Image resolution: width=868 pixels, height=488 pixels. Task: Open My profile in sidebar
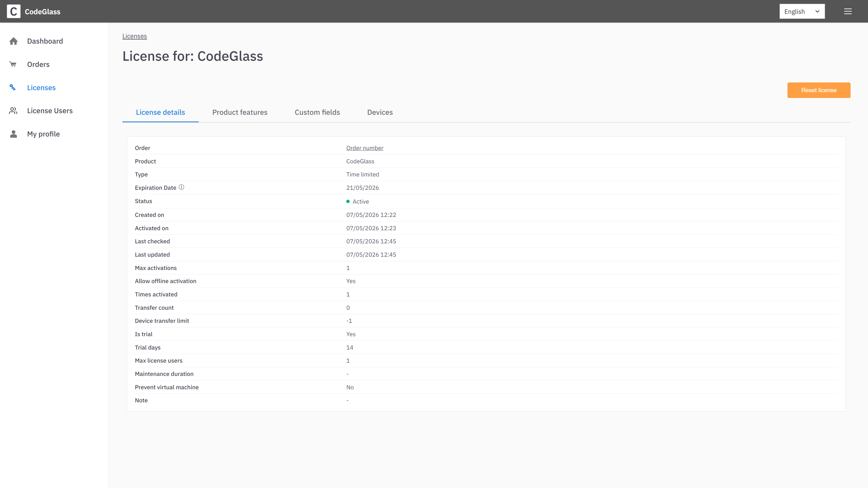[x=43, y=134]
